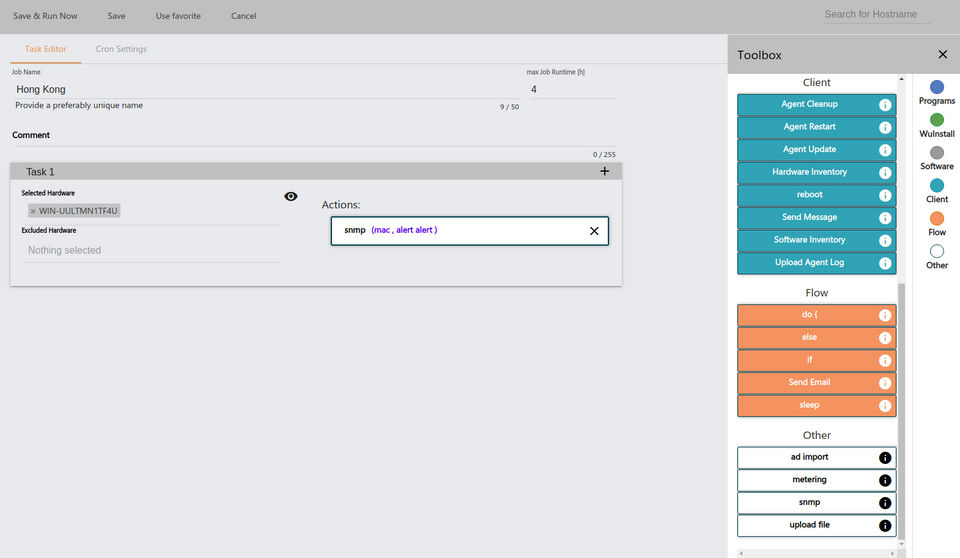Focus the Search for Hostname field
Image resolution: width=960 pixels, height=558 pixels.
[877, 15]
